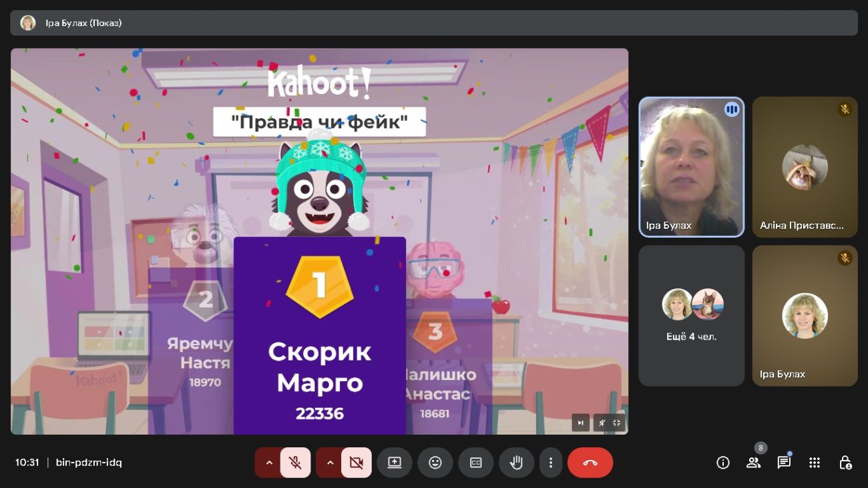Skip to next in Kahoot presentation
The height and width of the screenshot is (488, 868).
coord(581,423)
